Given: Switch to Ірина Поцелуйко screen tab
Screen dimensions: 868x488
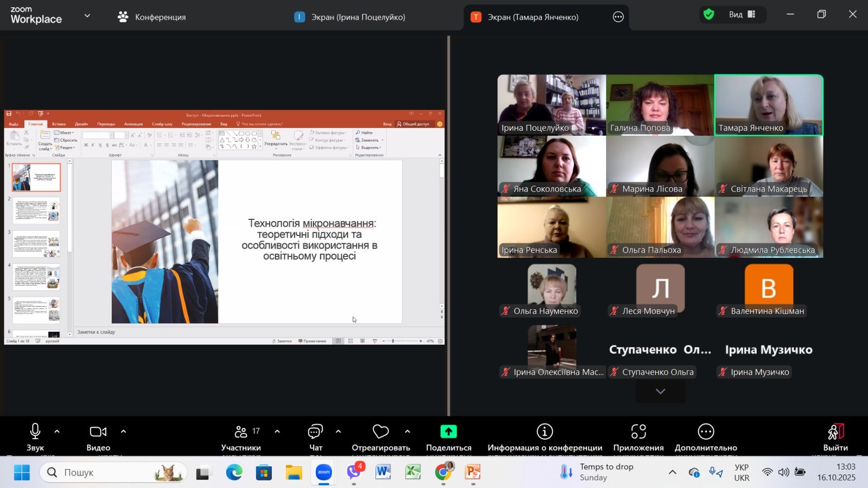Looking at the screenshot, I should pos(350,17).
